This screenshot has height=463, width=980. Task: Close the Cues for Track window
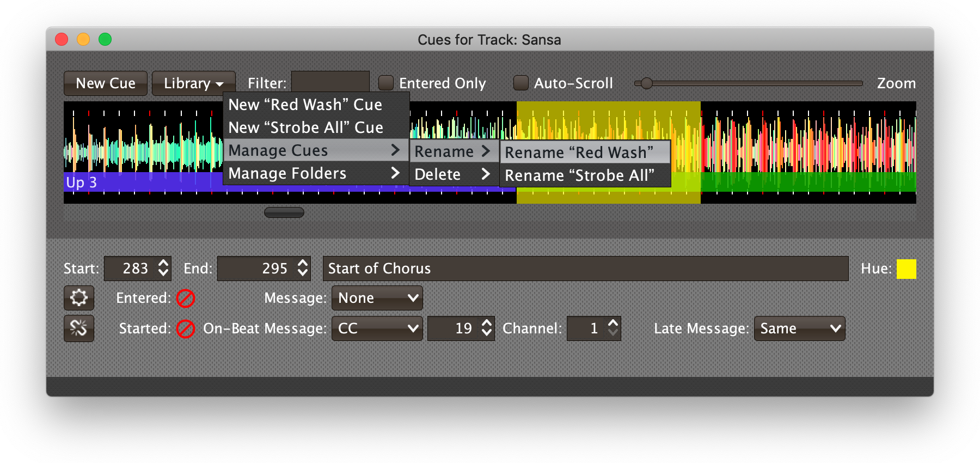(x=62, y=39)
